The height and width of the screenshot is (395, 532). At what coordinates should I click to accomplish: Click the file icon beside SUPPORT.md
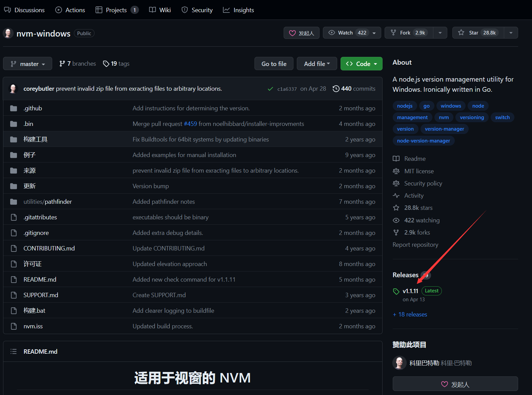click(14, 295)
